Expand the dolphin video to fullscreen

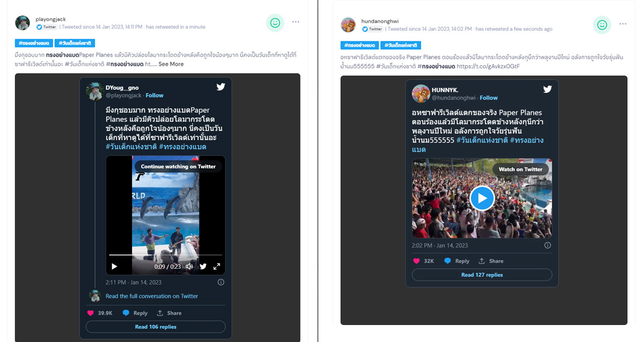[x=216, y=267]
